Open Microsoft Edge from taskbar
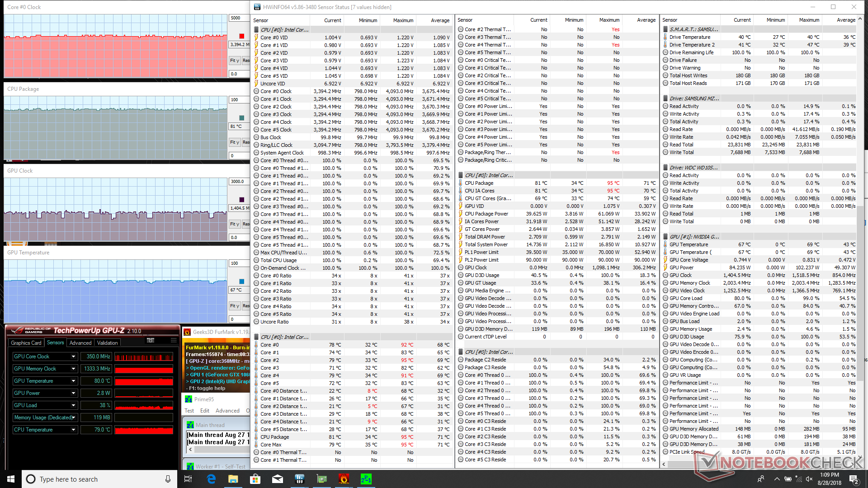The image size is (868, 488). [211, 479]
